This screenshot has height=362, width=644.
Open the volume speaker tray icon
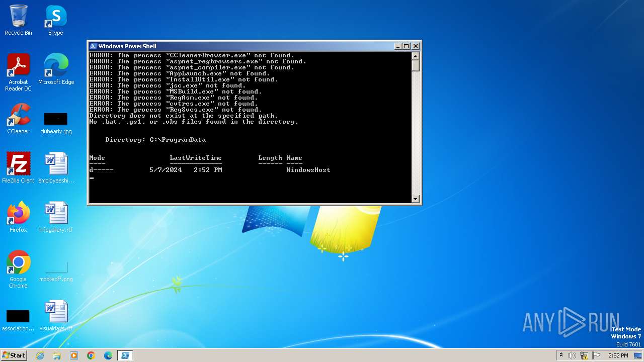(572, 355)
